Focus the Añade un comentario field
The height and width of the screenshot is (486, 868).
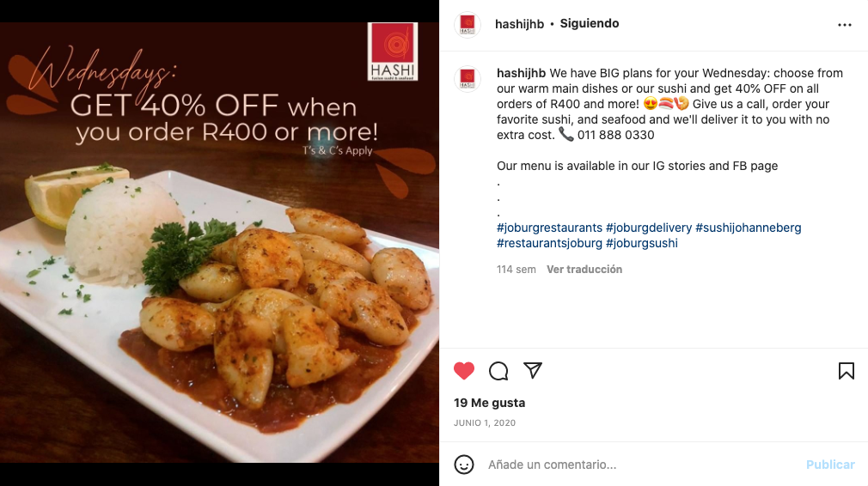click(642, 465)
